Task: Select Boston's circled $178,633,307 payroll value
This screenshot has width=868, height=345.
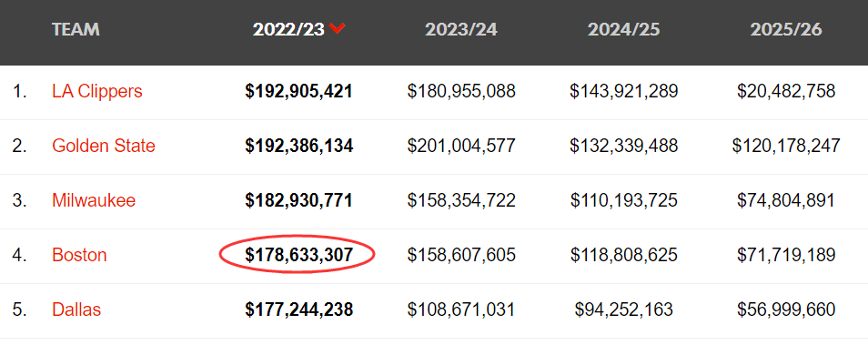Action: 299,255
